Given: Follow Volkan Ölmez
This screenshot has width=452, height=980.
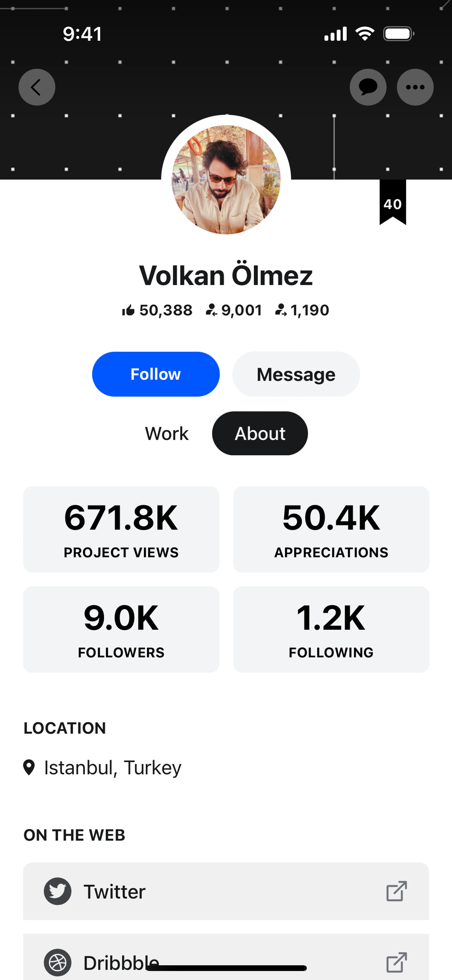Looking at the screenshot, I should pyautogui.click(x=156, y=374).
